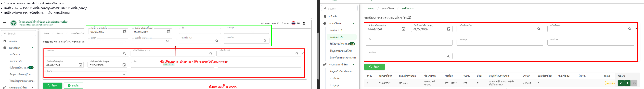Click search icon in ชนิดเชื้อ(กล้อง) field
The width and height of the screenshot is (644, 89).
(x=539, y=29)
